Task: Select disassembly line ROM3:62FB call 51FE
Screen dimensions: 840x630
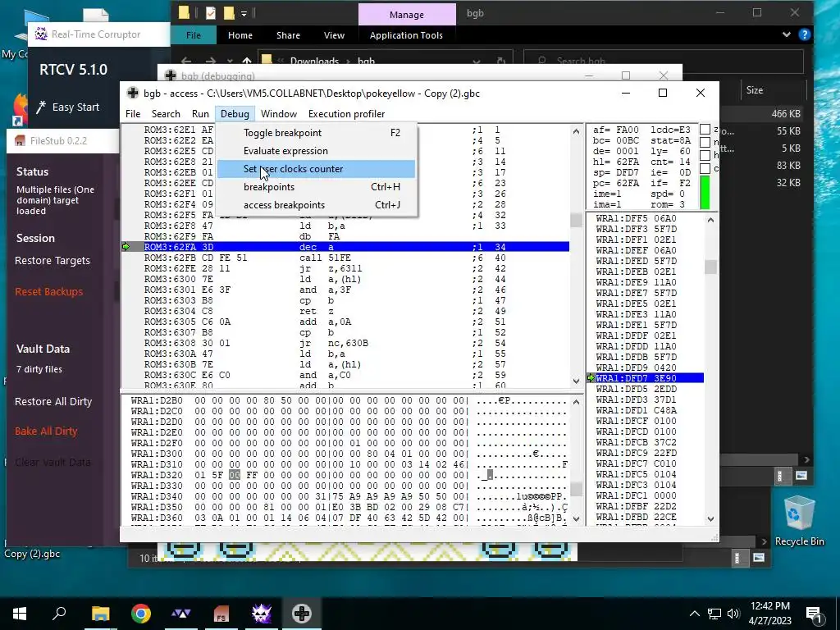Action: tap(345, 258)
